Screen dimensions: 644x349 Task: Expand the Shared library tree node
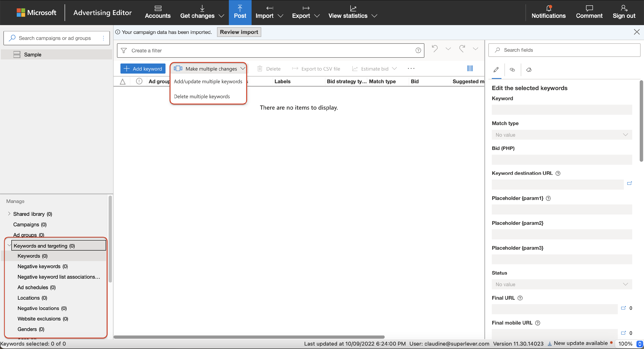click(9, 214)
